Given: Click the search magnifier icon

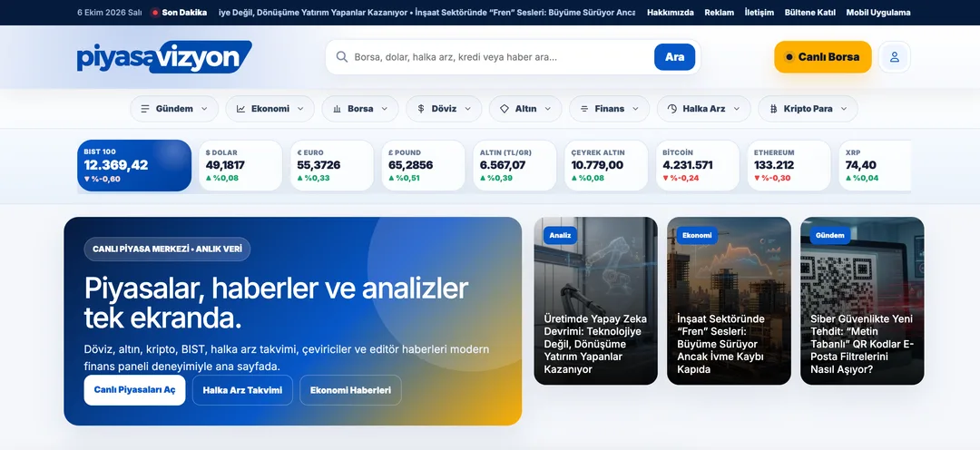Looking at the screenshot, I should [x=342, y=57].
